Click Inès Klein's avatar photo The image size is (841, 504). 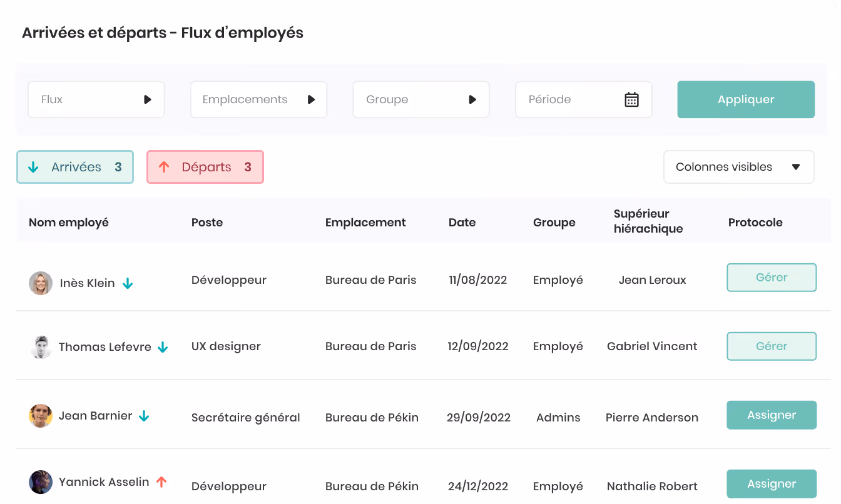point(41,283)
